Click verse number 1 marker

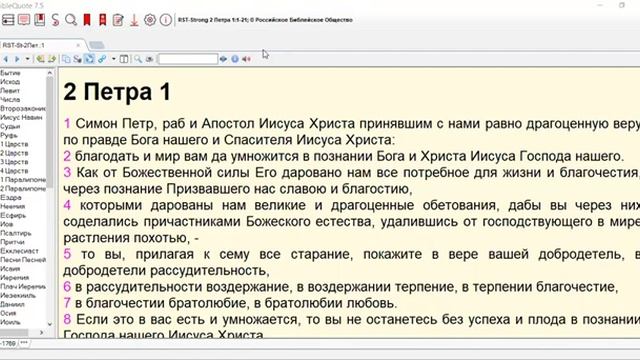pyautogui.click(x=67, y=123)
